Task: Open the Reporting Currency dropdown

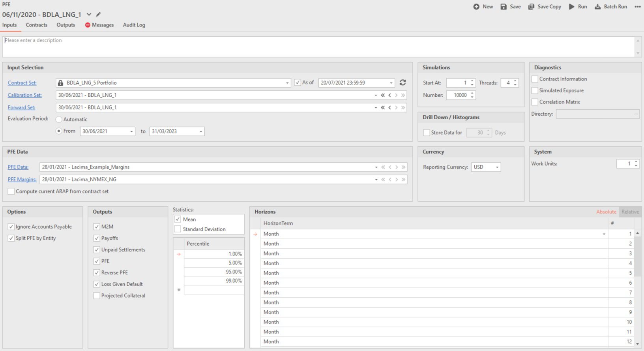Action: (497, 167)
